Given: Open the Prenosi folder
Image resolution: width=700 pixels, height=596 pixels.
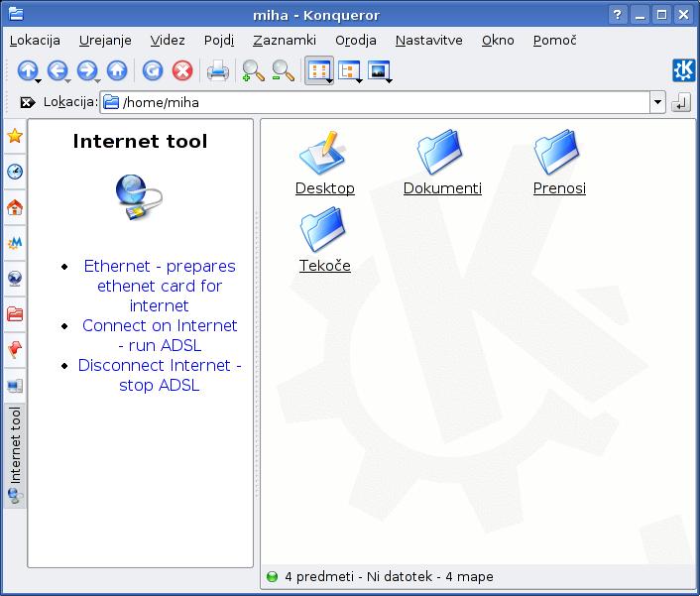Looking at the screenshot, I should click(x=559, y=163).
